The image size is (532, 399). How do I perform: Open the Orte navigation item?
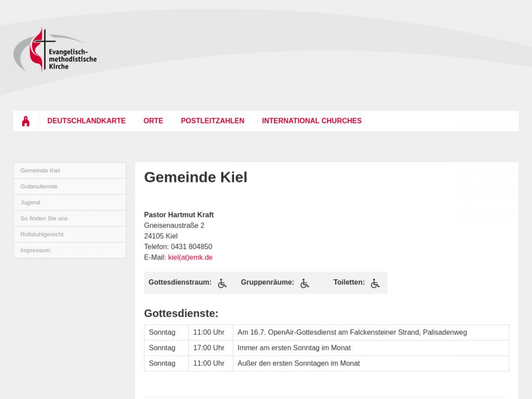pyautogui.click(x=153, y=121)
